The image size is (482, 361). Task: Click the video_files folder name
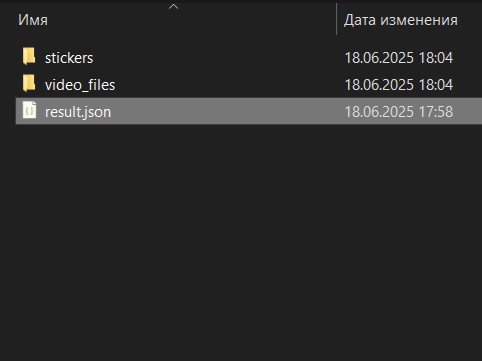tap(80, 85)
